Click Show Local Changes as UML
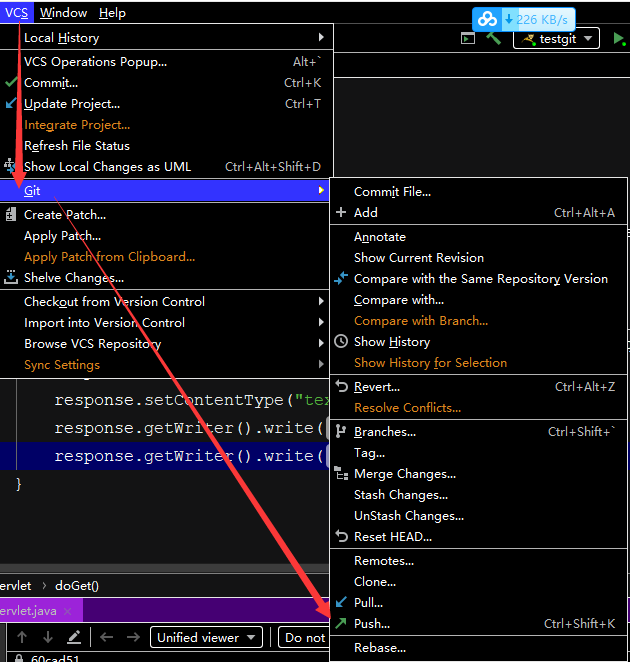 pyautogui.click(x=166, y=167)
